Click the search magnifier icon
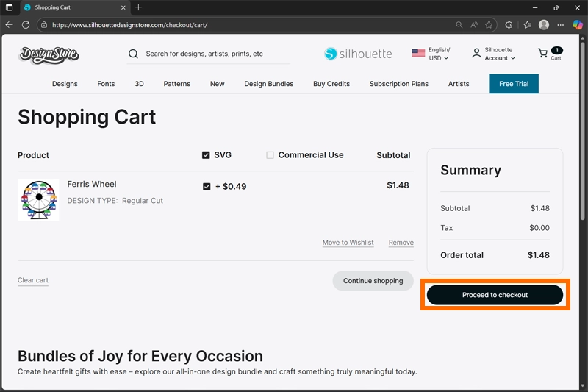 click(x=133, y=54)
